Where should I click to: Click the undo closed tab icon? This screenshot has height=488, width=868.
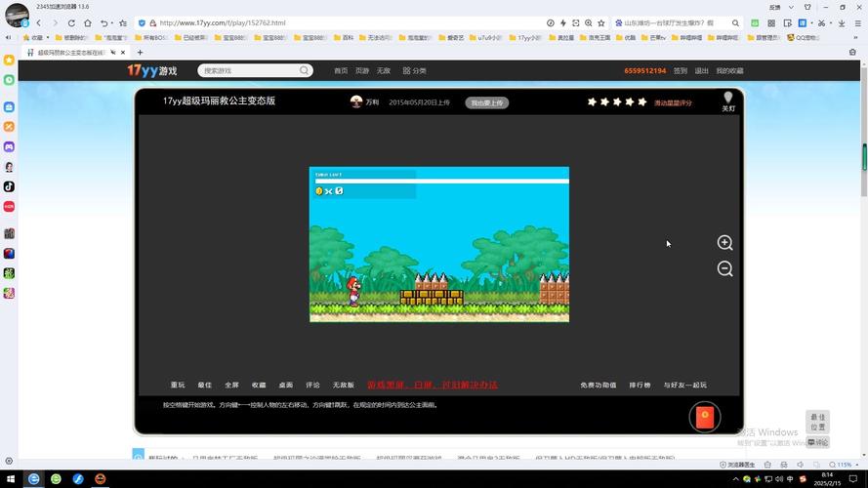pyautogui.click(x=103, y=23)
